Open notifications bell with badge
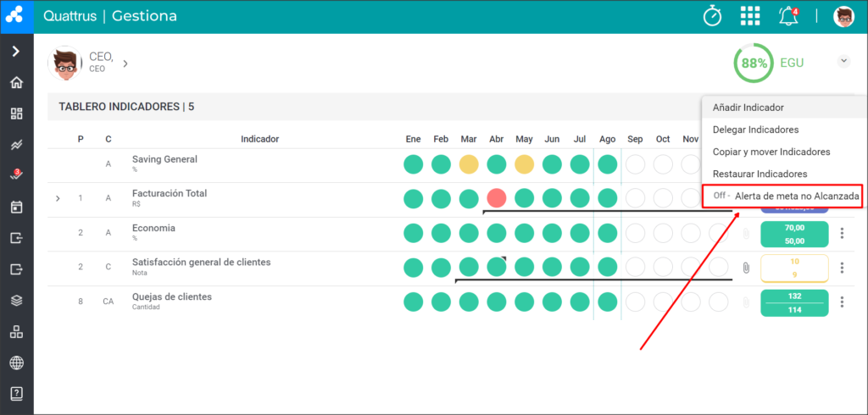 pyautogui.click(x=789, y=16)
